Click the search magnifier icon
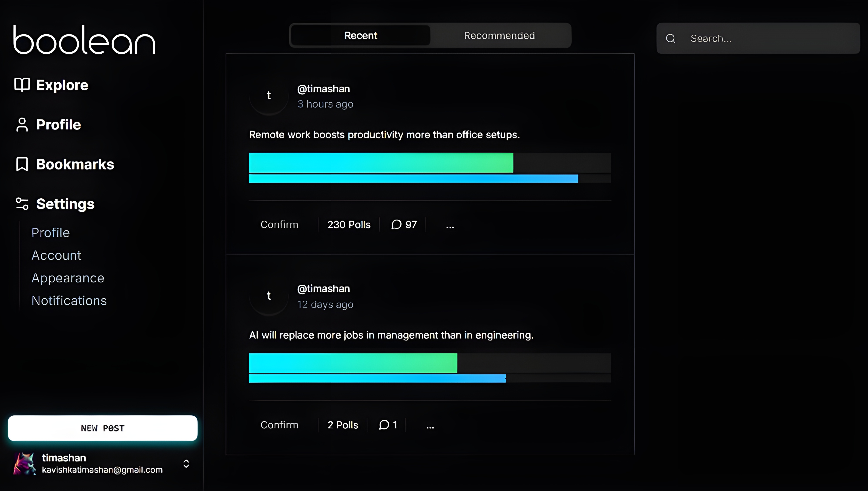 click(x=671, y=38)
